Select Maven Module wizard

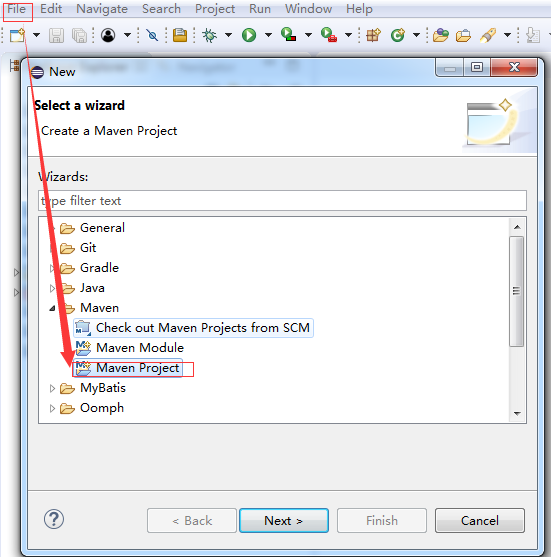coord(130,348)
